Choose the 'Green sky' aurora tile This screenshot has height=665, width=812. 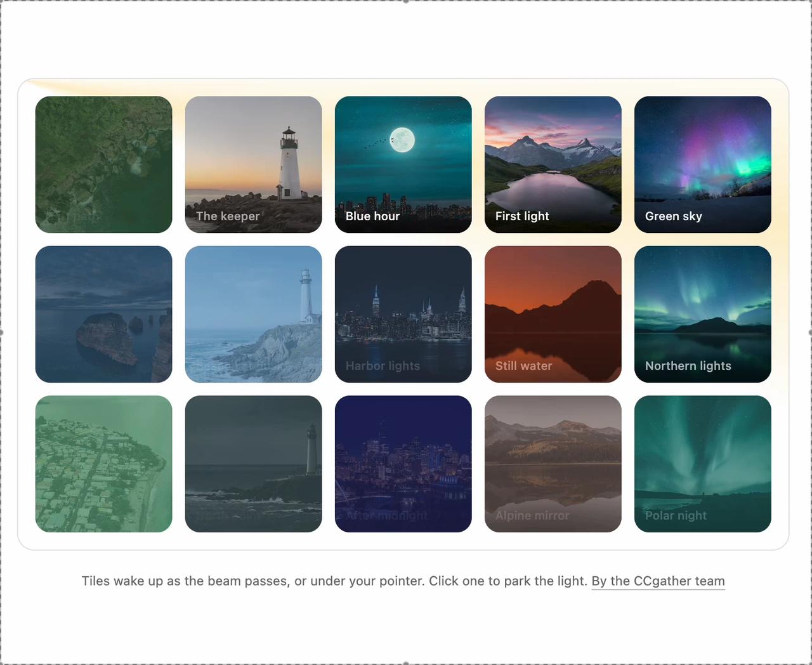click(702, 164)
